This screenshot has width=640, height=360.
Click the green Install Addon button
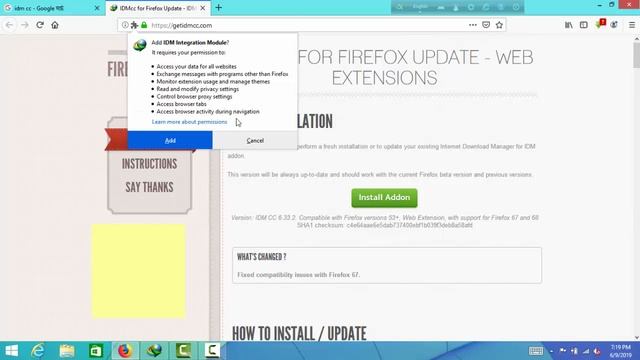point(384,198)
